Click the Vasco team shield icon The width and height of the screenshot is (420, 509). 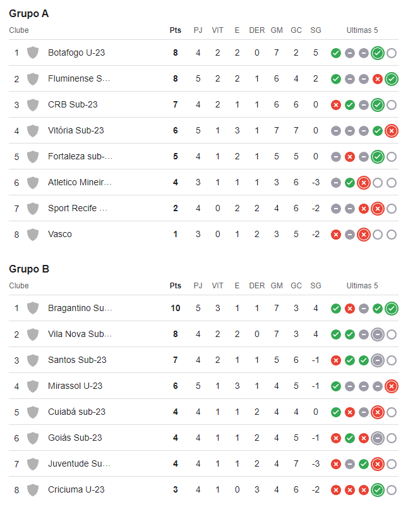(x=33, y=235)
